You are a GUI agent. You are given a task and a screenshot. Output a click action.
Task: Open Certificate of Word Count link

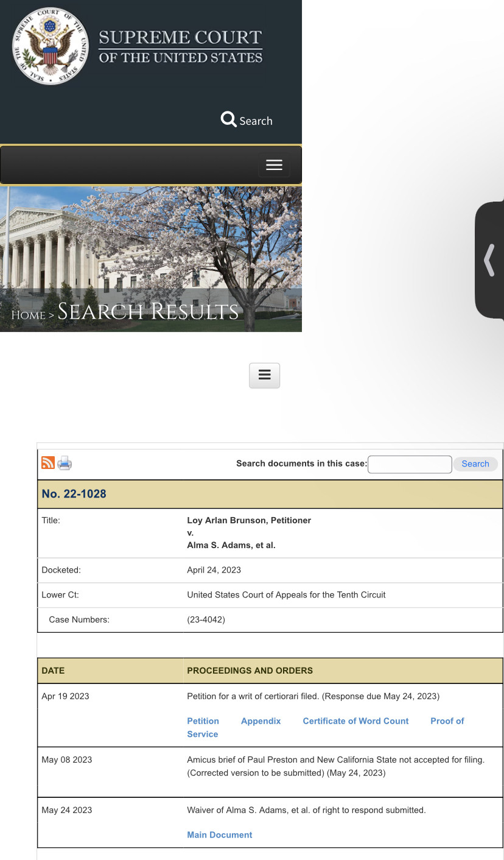(355, 721)
